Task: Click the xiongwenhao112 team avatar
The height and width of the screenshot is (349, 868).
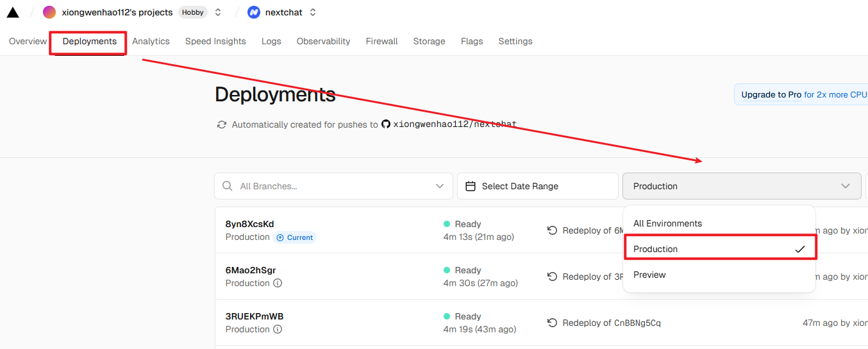Action: click(x=49, y=12)
